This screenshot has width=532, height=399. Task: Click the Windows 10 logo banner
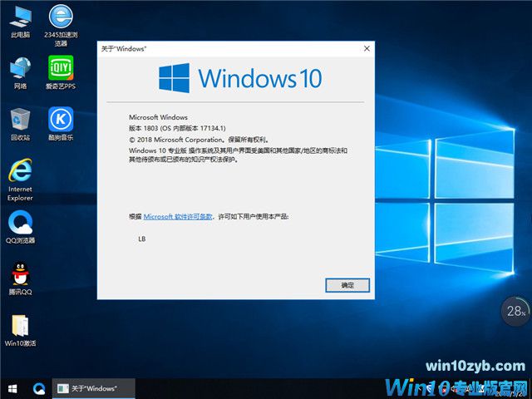[240, 78]
